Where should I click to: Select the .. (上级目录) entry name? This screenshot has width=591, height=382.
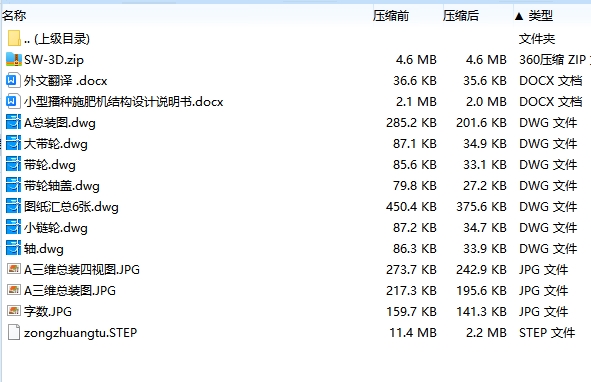coord(57,39)
